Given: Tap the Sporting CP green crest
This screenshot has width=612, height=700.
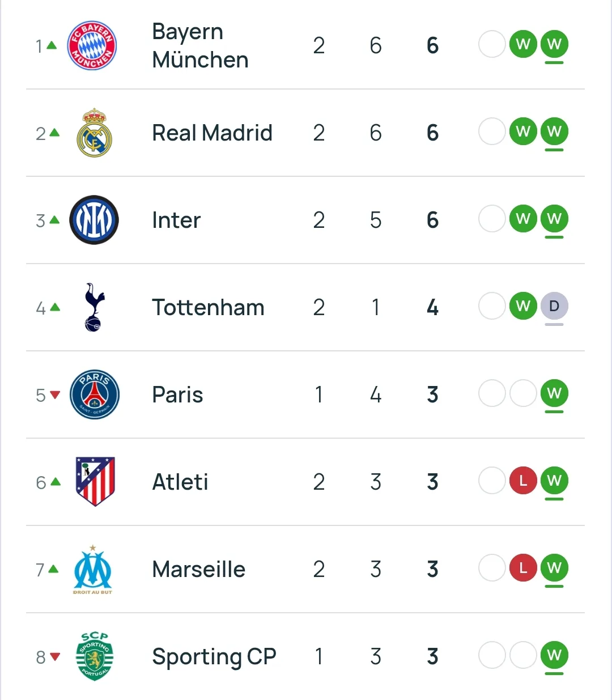Looking at the screenshot, I should coord(95,656).
